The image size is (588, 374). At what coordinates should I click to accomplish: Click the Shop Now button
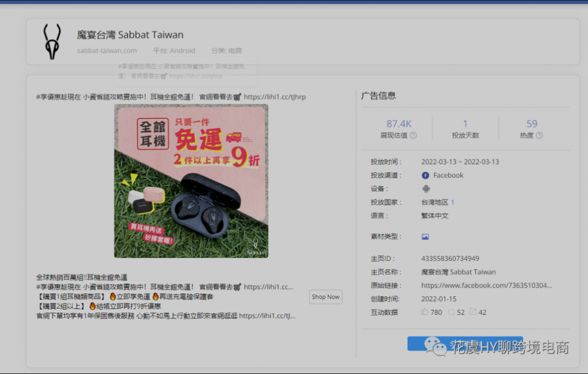tap(325, 297)
